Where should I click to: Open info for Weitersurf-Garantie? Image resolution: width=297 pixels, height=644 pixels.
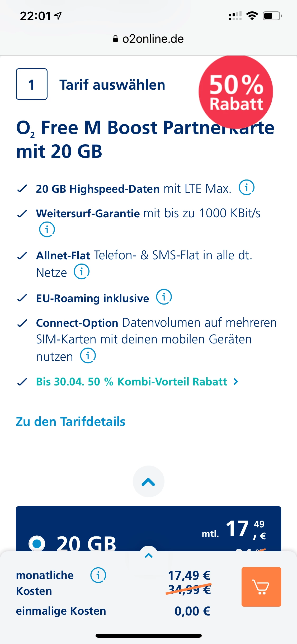click(x=47, y=229)
